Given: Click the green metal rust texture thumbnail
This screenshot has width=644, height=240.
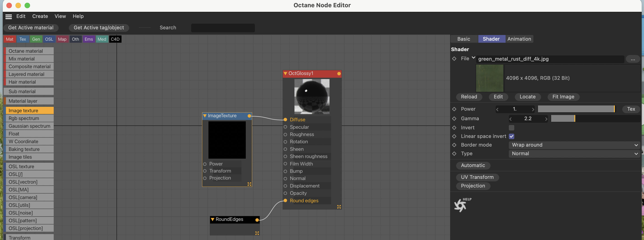Looking at the screenshot, I should 489,78.
